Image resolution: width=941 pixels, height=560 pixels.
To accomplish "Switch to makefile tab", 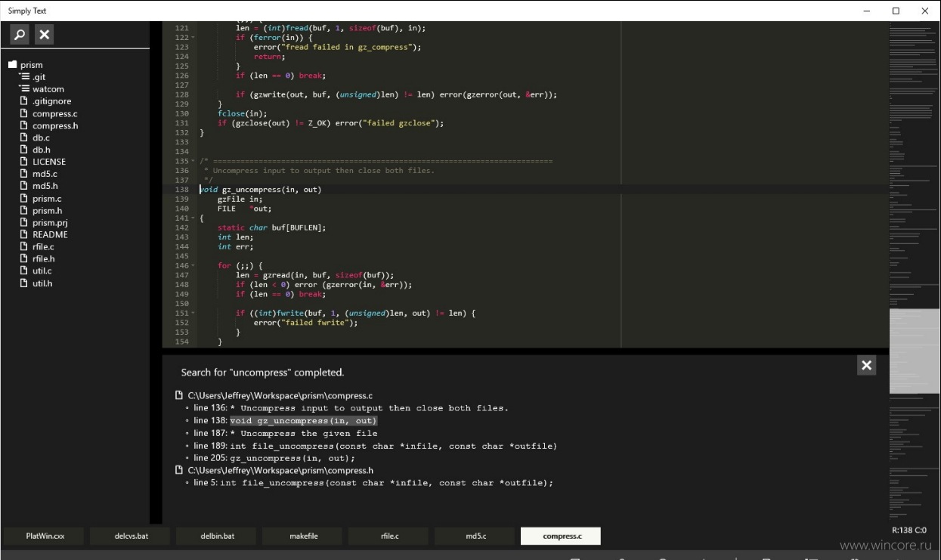I will coord(303,536).
